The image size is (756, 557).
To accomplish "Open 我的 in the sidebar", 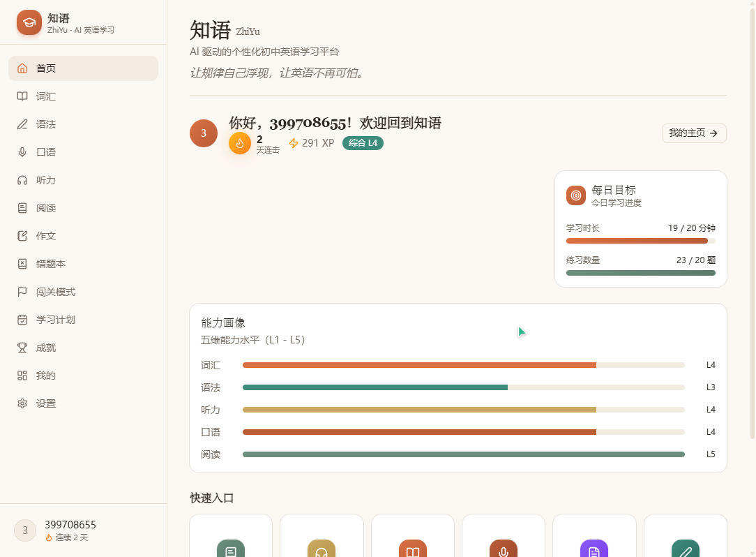I will coord(84,376).
